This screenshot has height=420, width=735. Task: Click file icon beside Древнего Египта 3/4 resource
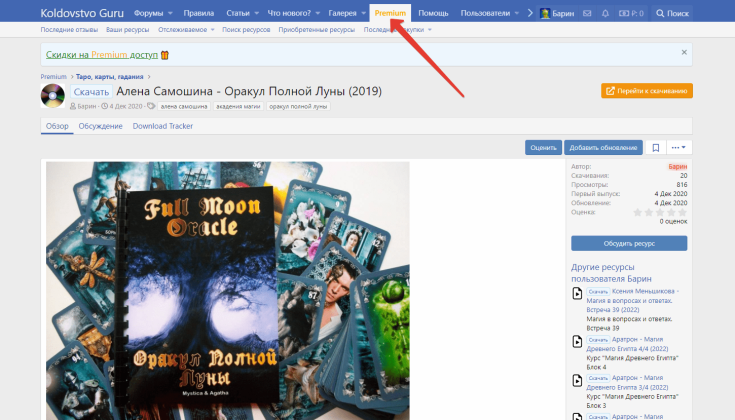(578, 380)
